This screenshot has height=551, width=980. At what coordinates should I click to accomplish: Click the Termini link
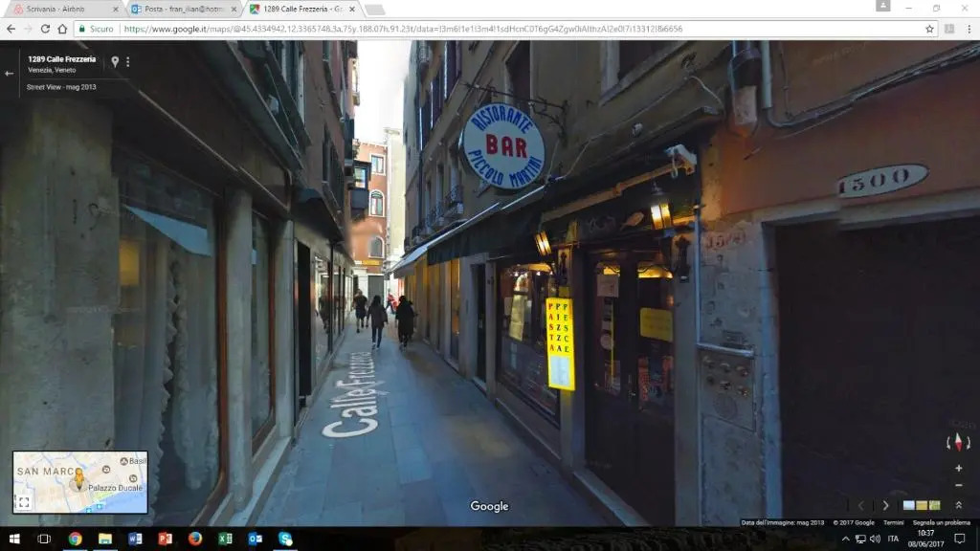(892, 522)
